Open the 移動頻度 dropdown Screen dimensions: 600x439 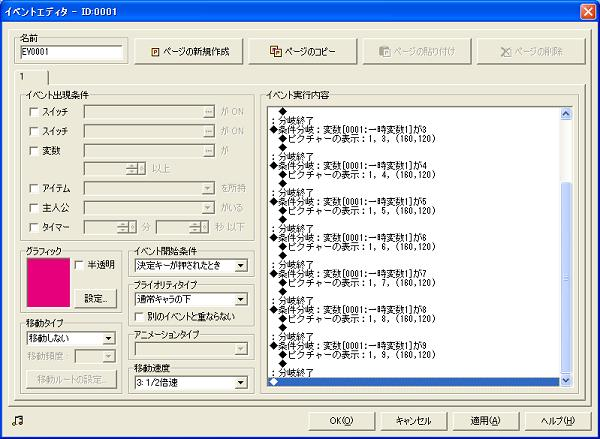pyautogui.click(x=109, y=356)
